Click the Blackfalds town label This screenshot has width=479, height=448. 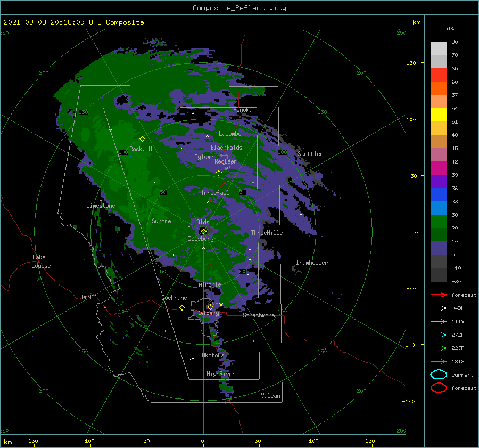pyautogui.click(x=226, y=148)
